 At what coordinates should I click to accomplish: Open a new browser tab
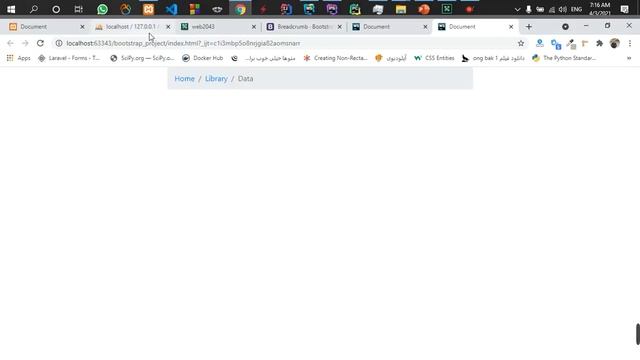point(529,27)
